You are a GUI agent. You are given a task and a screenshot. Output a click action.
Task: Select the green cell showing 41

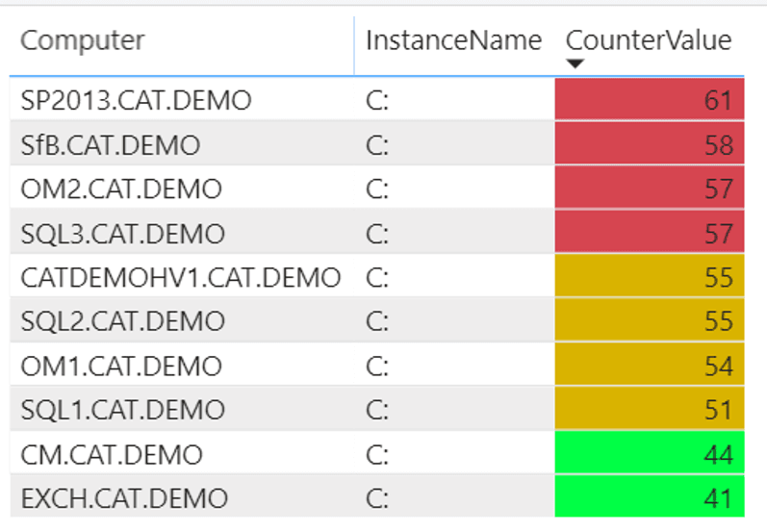650,499
